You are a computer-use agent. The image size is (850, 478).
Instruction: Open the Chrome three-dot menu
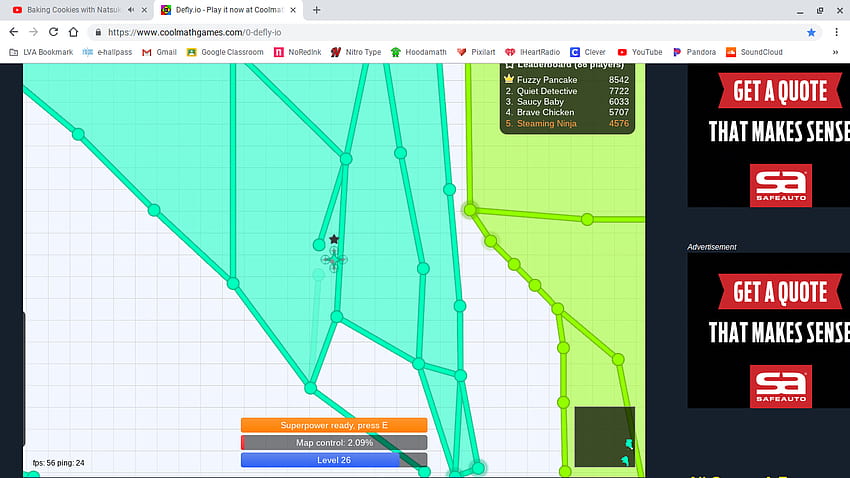[x=836, y=33]
